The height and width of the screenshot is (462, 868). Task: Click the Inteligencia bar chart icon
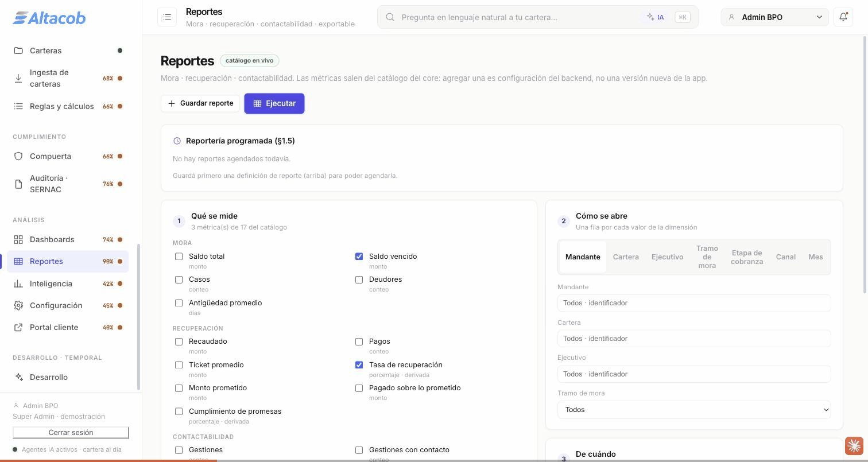tap(18, 284)
